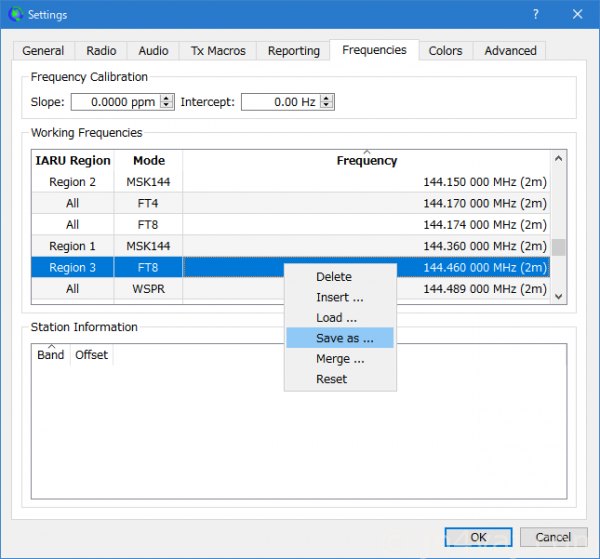The width and height of the screenshot is (600, 559).
Task: Click the Intercept Hz spinner arrows
Action: pos(326,102)
